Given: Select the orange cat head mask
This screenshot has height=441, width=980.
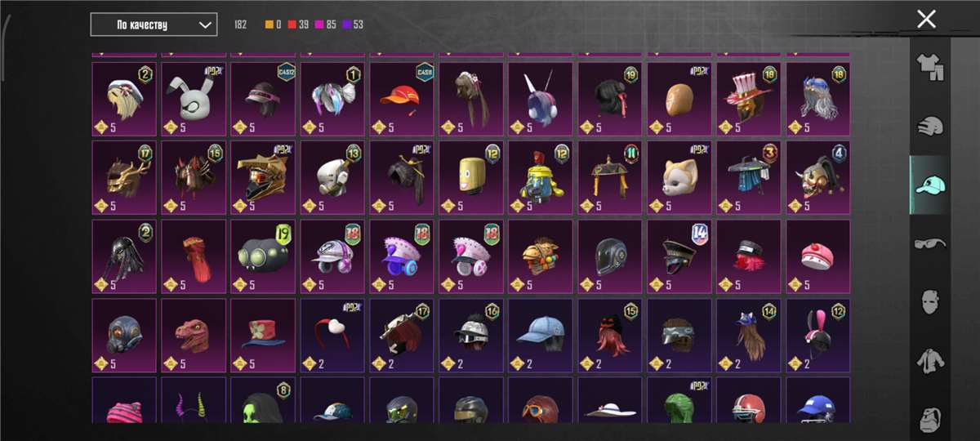Looking at the screenshot, I should 679,177.
